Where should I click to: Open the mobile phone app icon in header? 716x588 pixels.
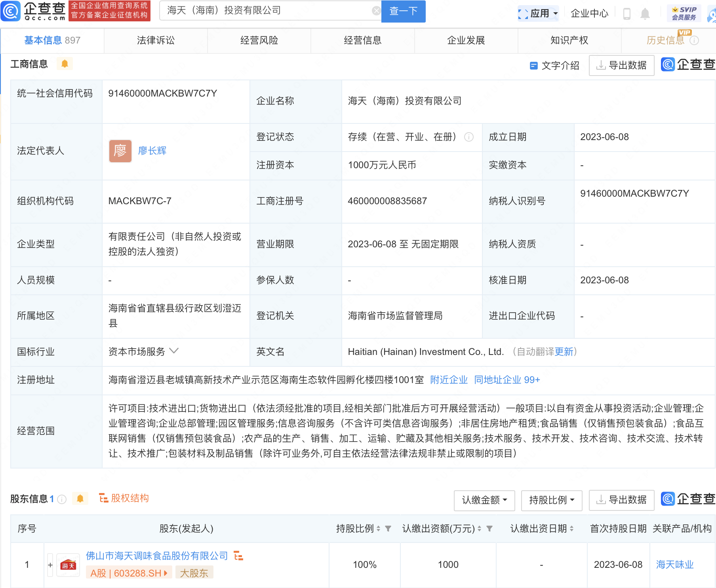[x=626, y=13]
